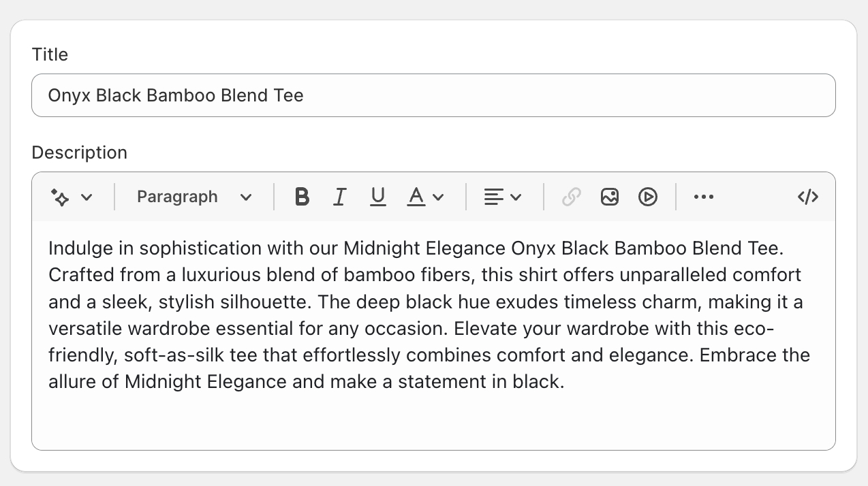Switch to HTML code view
The height and width of the screenshot is (486, 868).
tap(807, 197)
